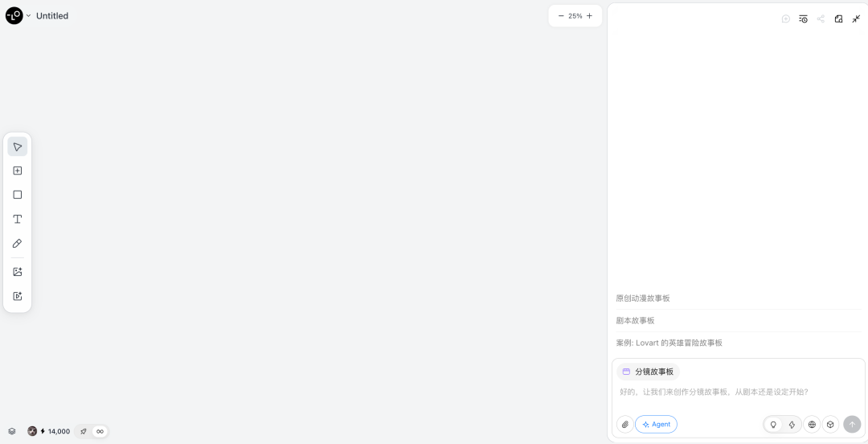Click the paperclip attachment icon
Image resolution: width=868 pixels, height=444 pixels.
[624, 424]
